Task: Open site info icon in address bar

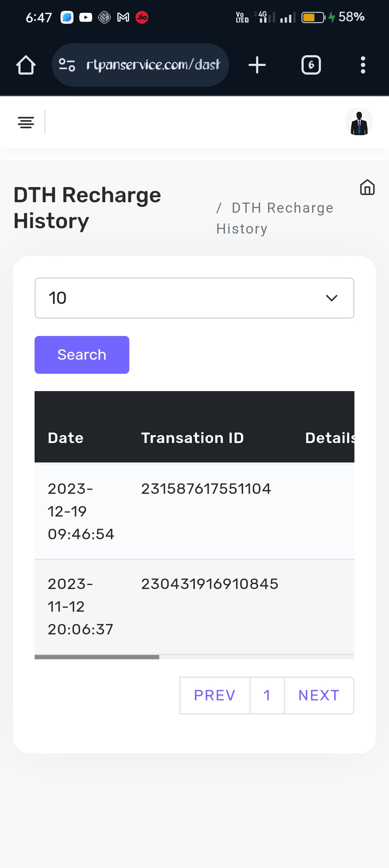Action: [67, 65]
